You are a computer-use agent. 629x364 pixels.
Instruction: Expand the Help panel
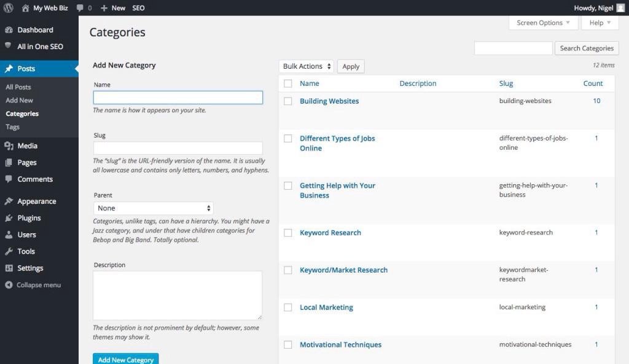click(600, 23)
